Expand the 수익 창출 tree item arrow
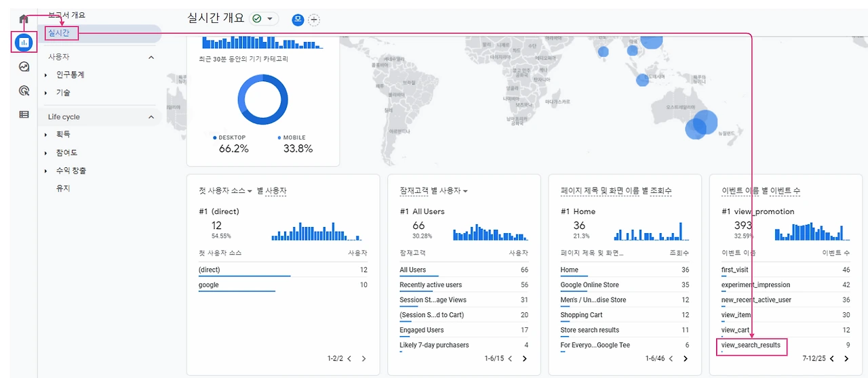Viewport: 868px width, 378px height. [x=46, y=171]
